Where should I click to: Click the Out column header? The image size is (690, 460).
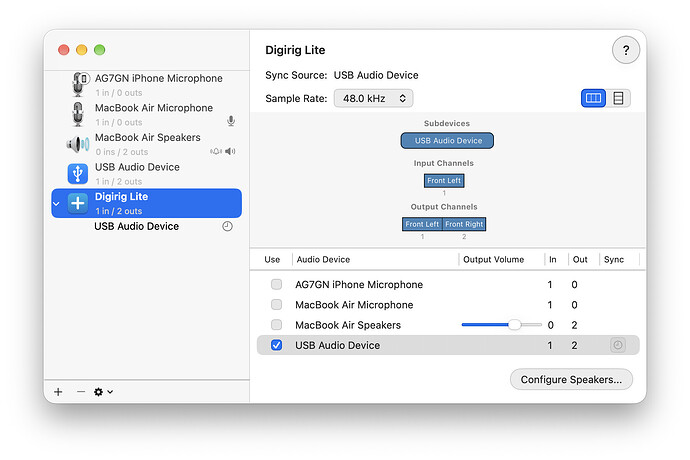[580, 260]
